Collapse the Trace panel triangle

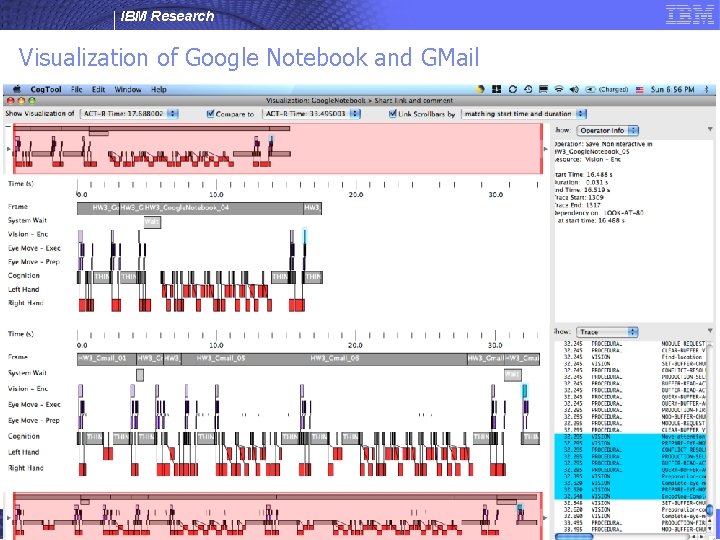(710, 331)
